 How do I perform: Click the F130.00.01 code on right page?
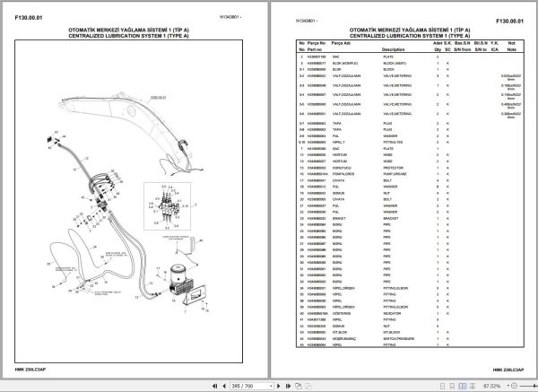(x=510, y=22)
